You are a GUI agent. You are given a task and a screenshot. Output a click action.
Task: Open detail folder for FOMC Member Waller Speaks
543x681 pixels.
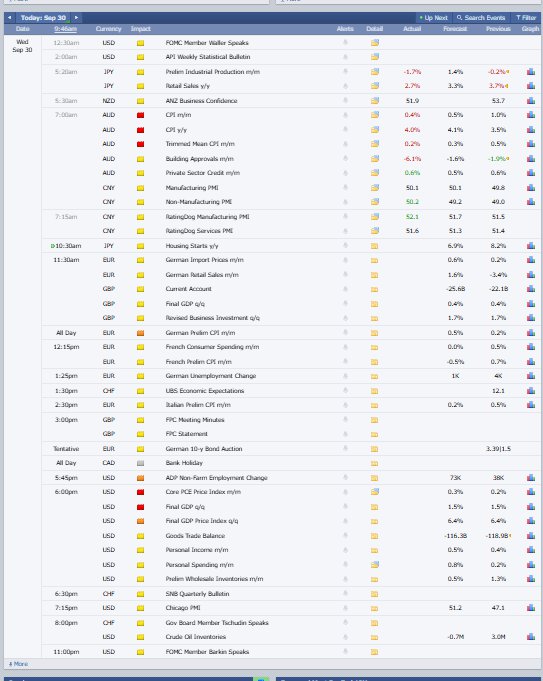point(374,43)
